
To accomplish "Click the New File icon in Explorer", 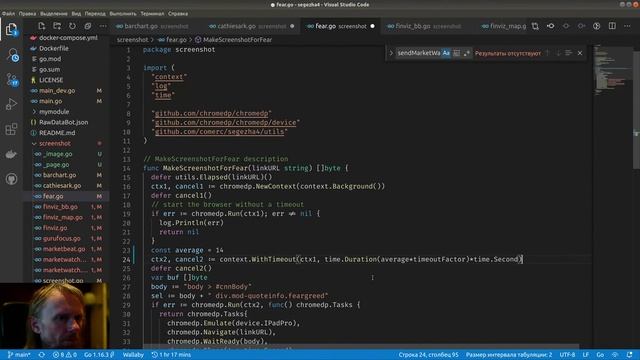I will click(42, 26).
